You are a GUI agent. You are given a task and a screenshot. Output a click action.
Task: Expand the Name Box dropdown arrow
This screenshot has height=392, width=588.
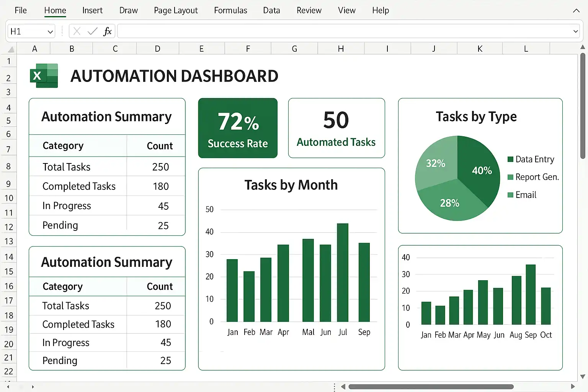[50, 32]
